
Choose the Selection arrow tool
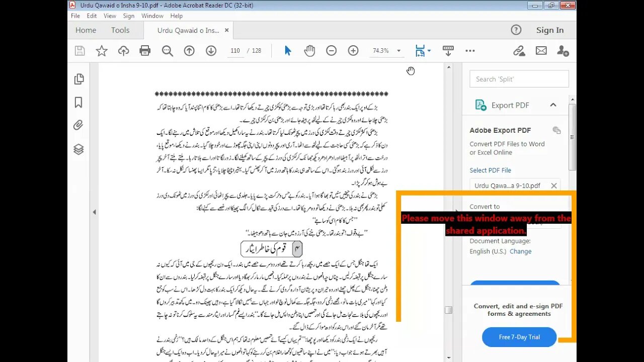[288, 51]
